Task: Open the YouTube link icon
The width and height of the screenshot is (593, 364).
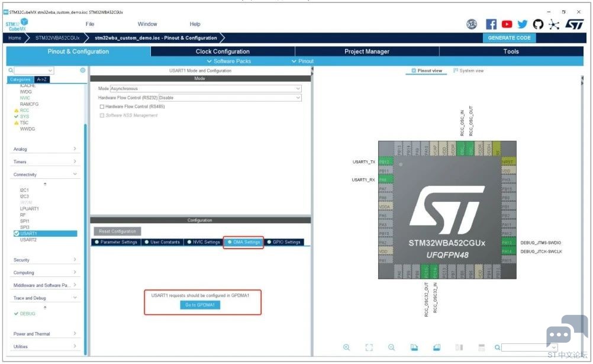Action: pyautogui.click(x=507, y=24)
